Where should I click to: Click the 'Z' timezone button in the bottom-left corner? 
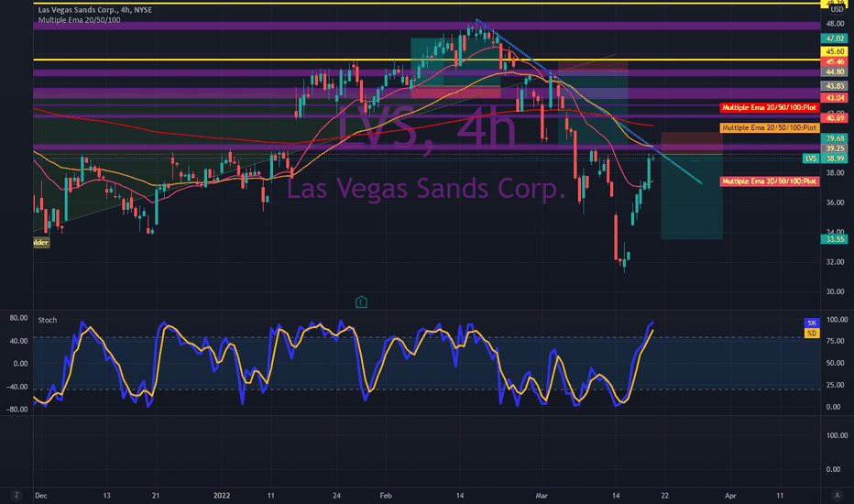coord(16,495)
